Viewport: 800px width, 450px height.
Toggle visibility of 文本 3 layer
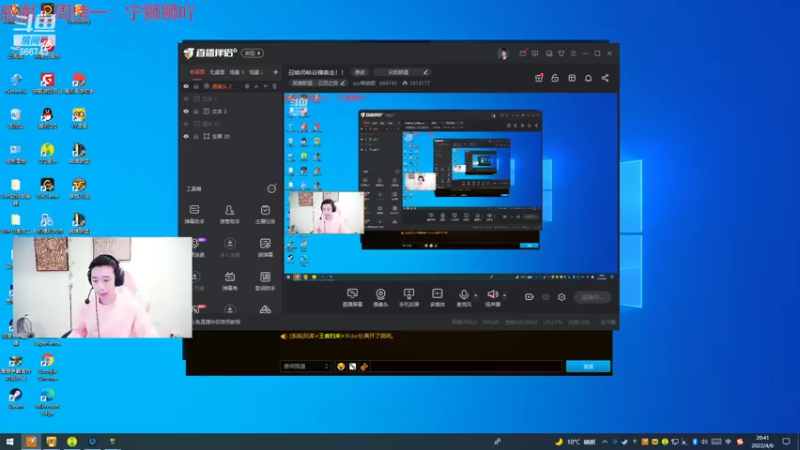(x=186, y=111)
